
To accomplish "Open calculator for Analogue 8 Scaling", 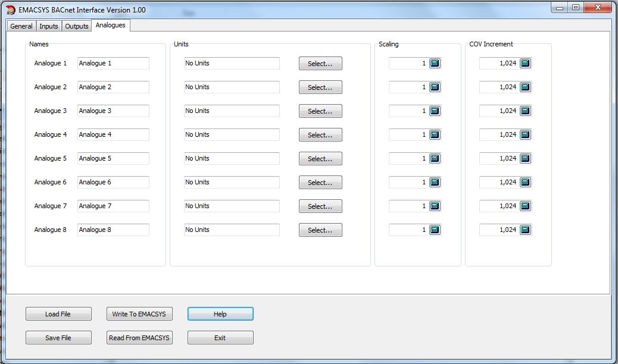I will [435, 230].
